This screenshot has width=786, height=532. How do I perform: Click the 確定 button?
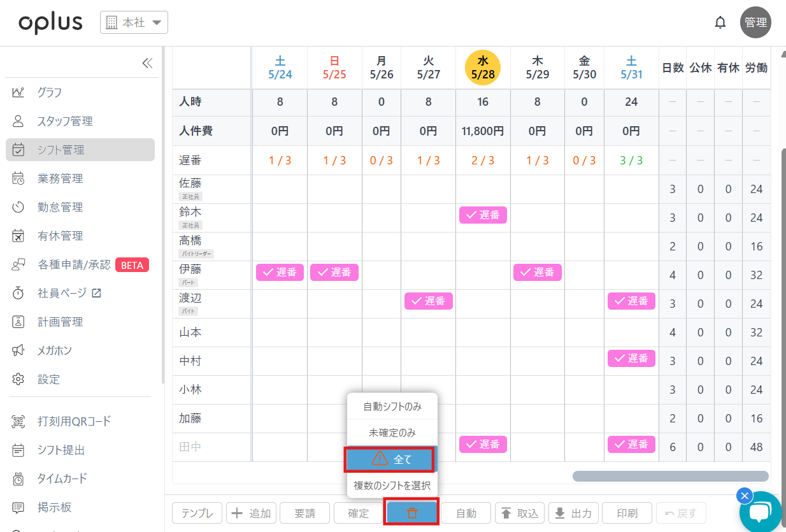(x=358, y=513)
